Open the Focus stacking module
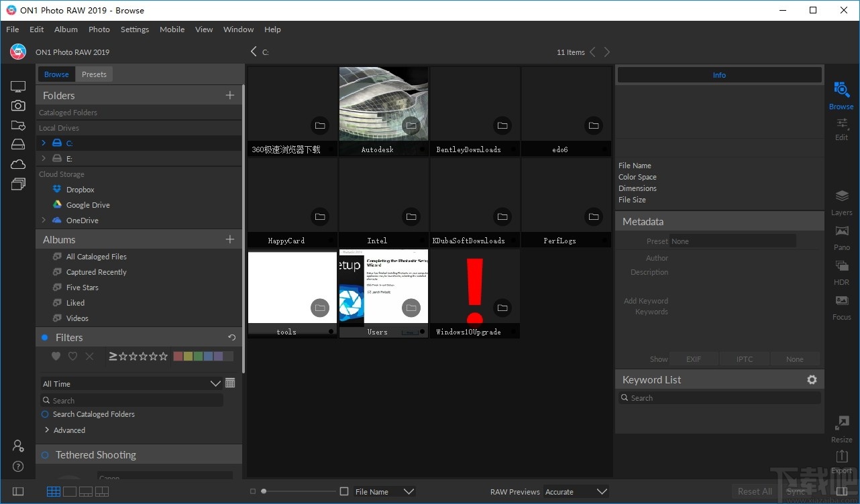This screenshot has height=504, width=860. click(x=841, y=308)
